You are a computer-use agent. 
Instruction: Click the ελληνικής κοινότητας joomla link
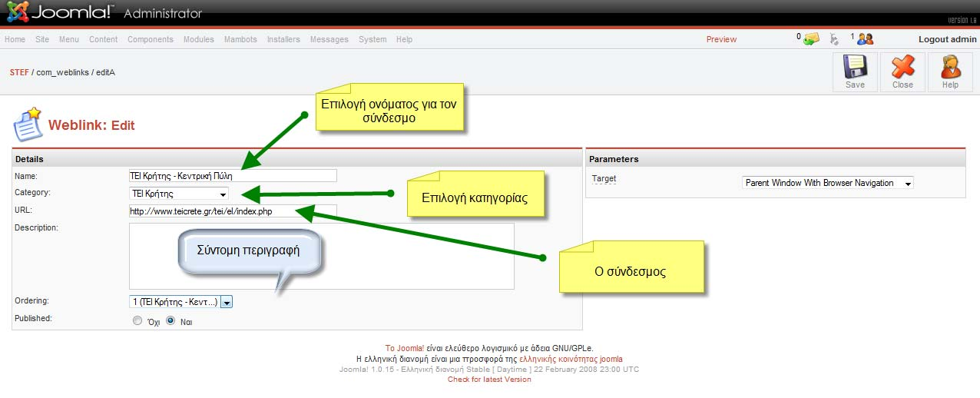tap(571, 359)
